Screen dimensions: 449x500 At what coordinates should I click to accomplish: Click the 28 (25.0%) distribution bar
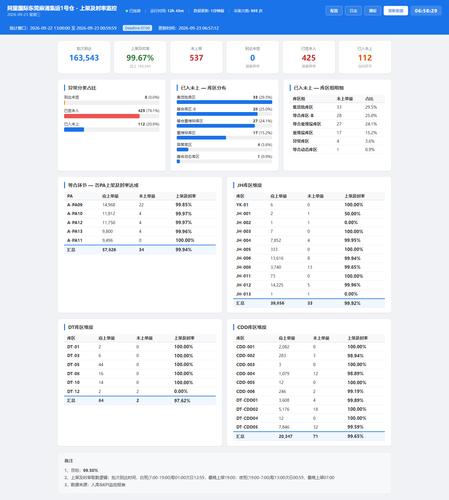[x=217, y=114]
